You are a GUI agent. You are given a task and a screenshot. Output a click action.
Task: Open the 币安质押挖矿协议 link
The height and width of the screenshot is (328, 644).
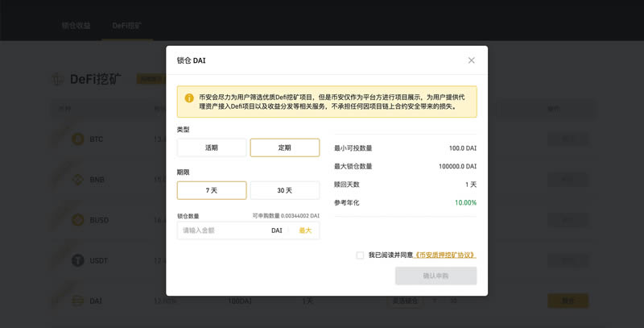coord(444,255)
